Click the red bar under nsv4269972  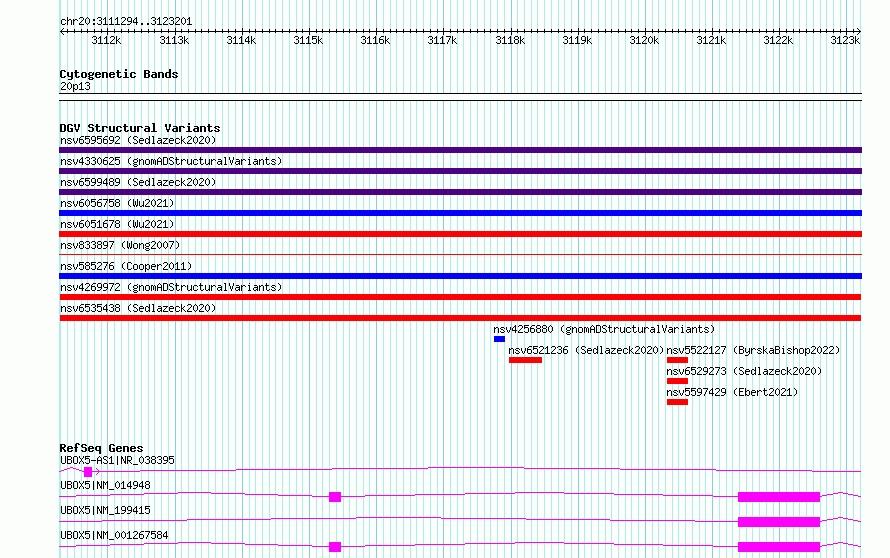point(460,297)
